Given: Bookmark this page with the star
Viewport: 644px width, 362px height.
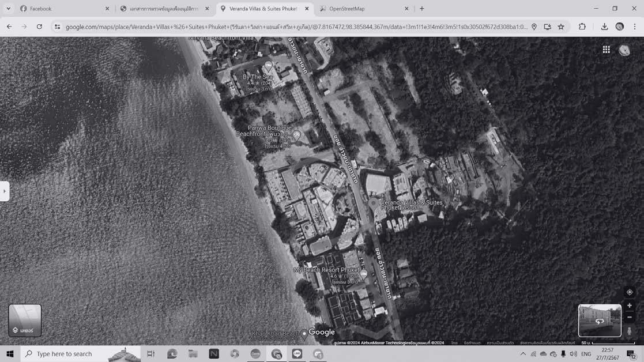Looking at the screenshot, I should click(x=561, y=27).
